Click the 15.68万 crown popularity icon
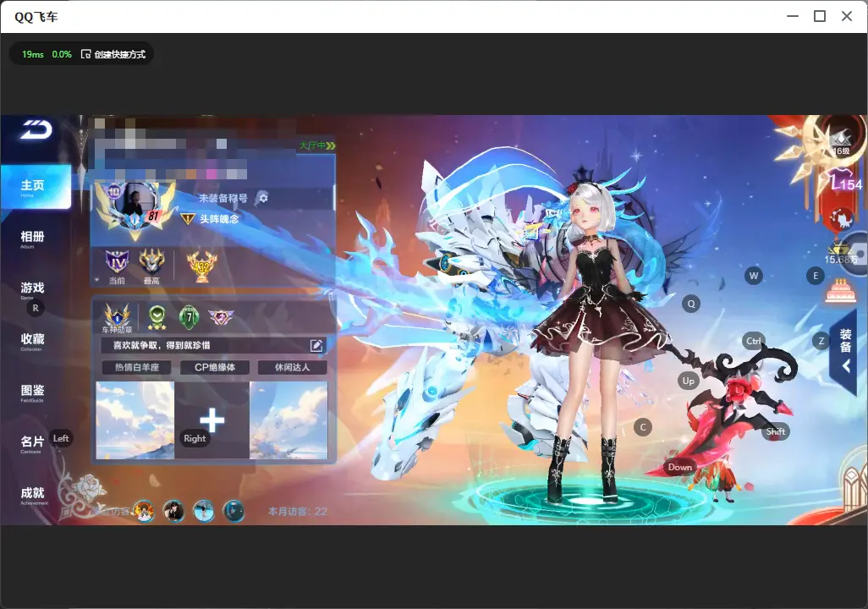 pyautogui.click(x=841, y=254)
